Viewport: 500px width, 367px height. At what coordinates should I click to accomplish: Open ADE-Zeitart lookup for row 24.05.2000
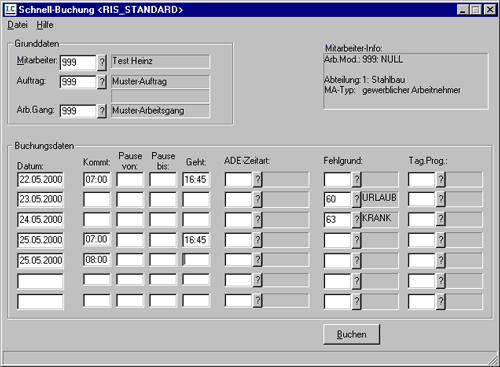(257, 220)
